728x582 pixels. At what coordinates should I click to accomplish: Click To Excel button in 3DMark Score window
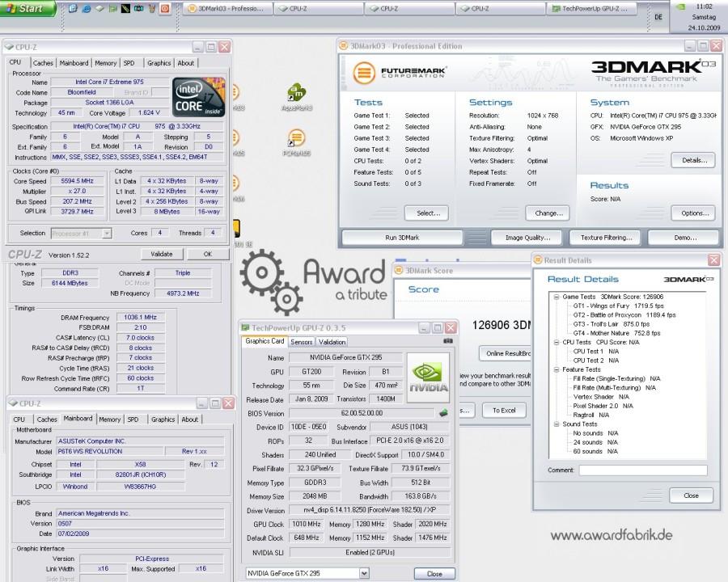pos(504,411)
